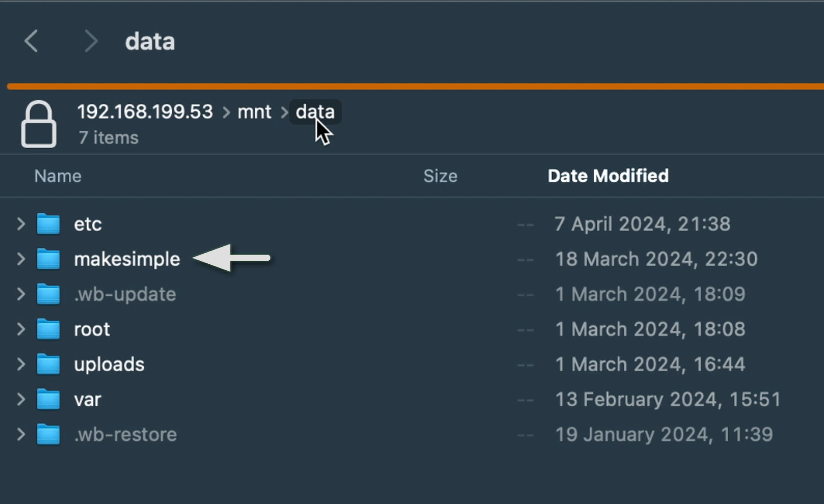
Task: Select the etc folder icon
Action: 48,224
